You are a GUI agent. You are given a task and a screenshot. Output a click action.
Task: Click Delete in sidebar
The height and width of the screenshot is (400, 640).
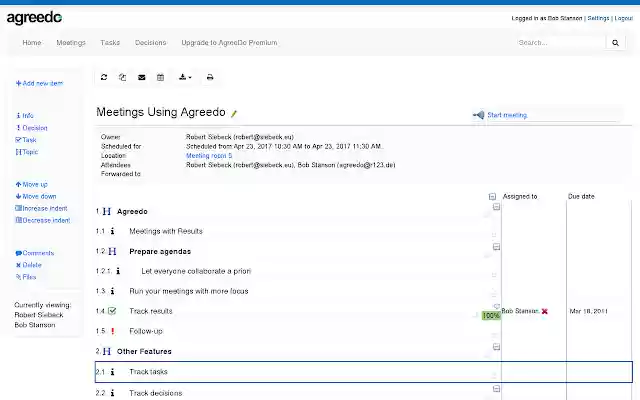pos(29,265)
